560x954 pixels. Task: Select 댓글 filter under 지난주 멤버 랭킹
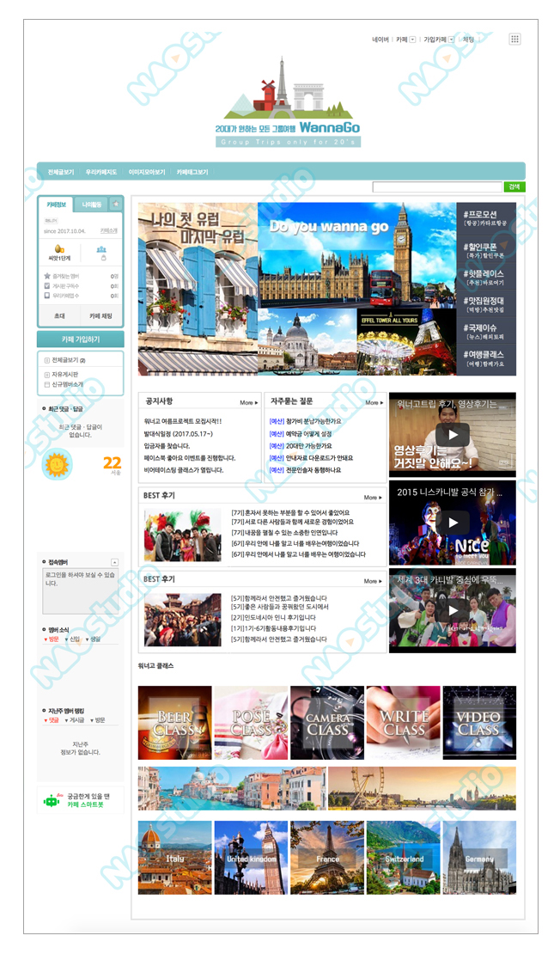click(x=52, y=720)
